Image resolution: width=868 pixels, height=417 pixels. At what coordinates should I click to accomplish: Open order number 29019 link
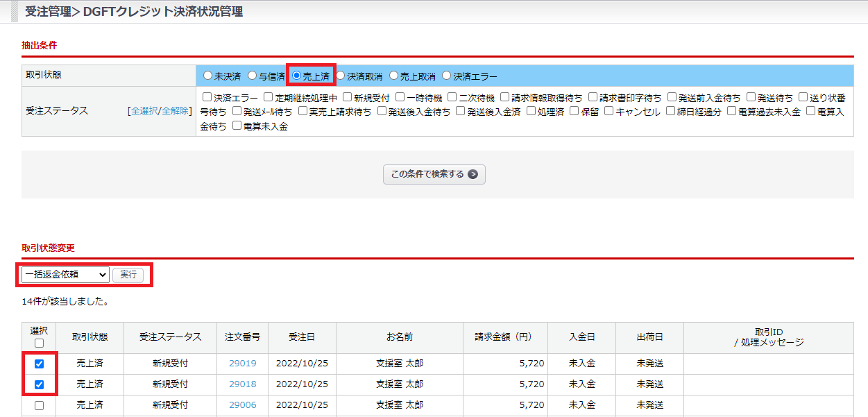(242, 364)
